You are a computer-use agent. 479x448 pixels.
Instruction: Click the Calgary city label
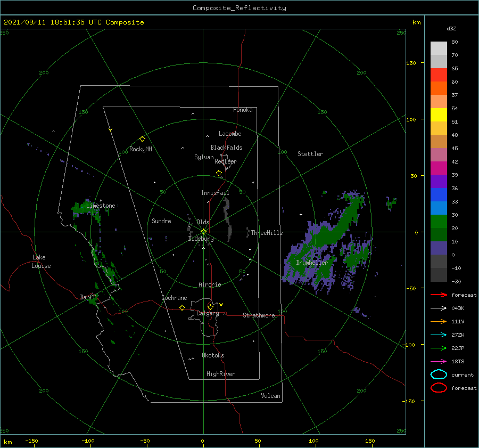[x=208, y=313]
